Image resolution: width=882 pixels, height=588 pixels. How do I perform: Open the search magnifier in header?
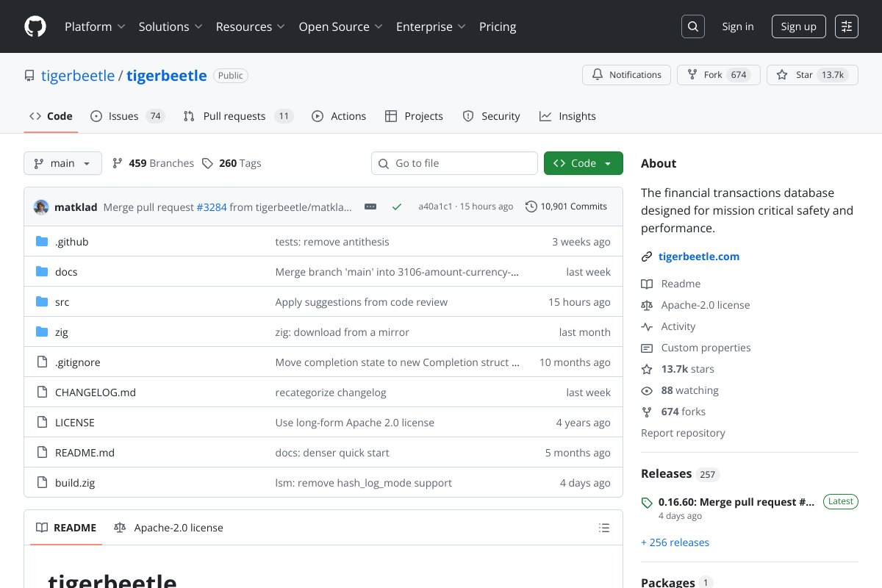tap(693, 26)
